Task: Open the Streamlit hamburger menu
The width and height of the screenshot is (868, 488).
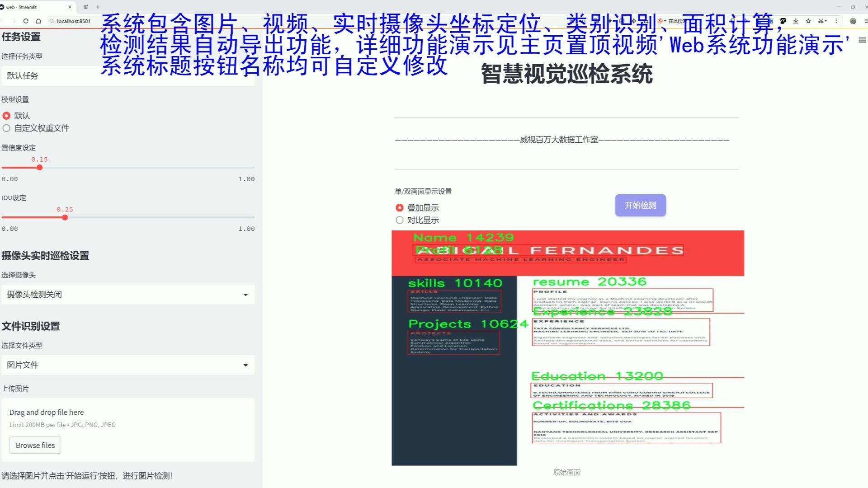Action: click(x=862, y=40)
